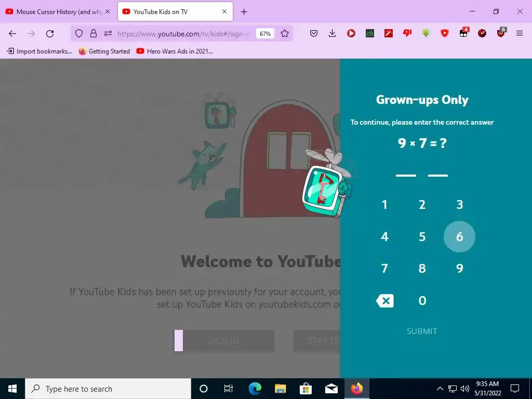Tap keypad digit 9
532x399 pixels.
tap(460, 269)
